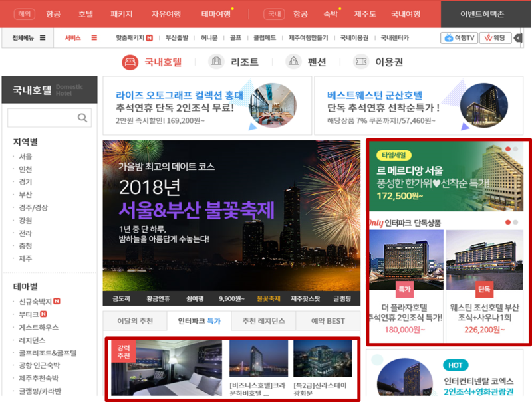Open 클럽메드 link
This screenshot has width=532, height=402.
tap(265, 38)
